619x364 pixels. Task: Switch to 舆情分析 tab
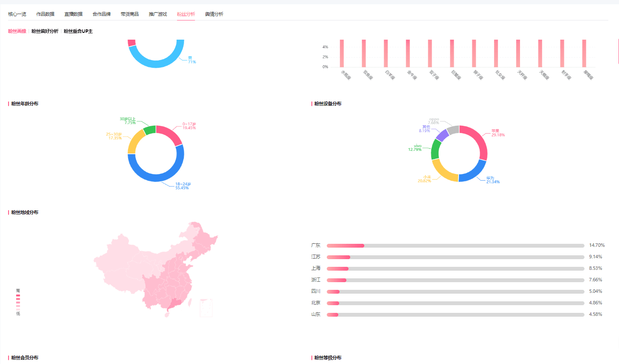click(214, 14)
